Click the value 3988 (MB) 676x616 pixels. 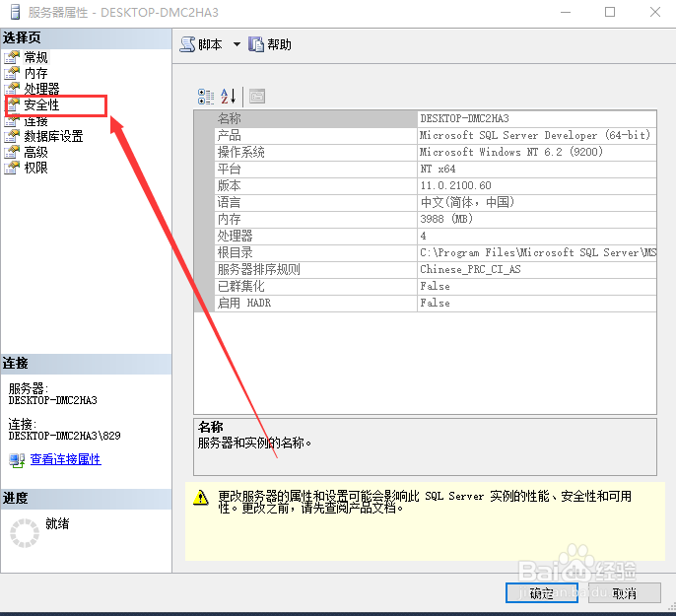pyautogui.click(x=446, y=220)
